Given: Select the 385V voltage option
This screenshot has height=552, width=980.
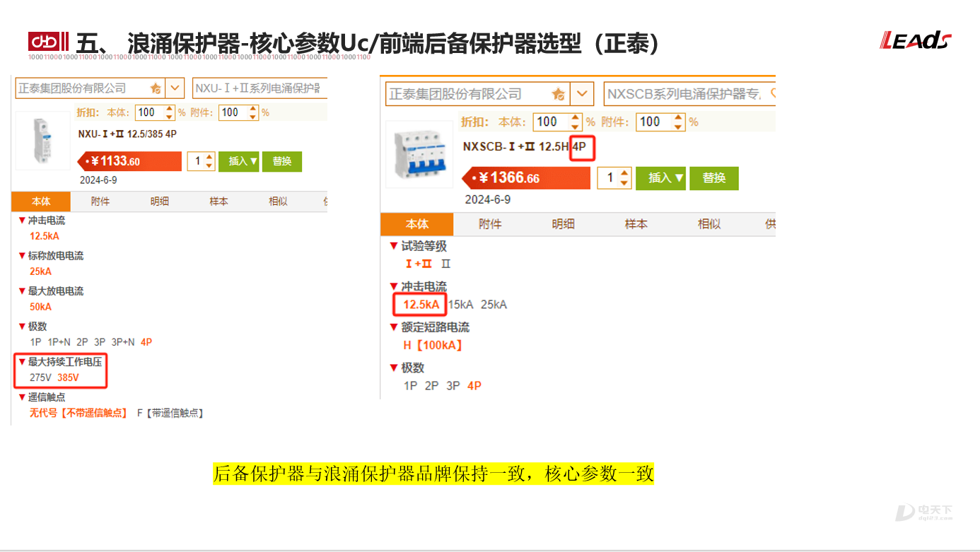Looking at the screenshot, I should (x=69, y=377).
